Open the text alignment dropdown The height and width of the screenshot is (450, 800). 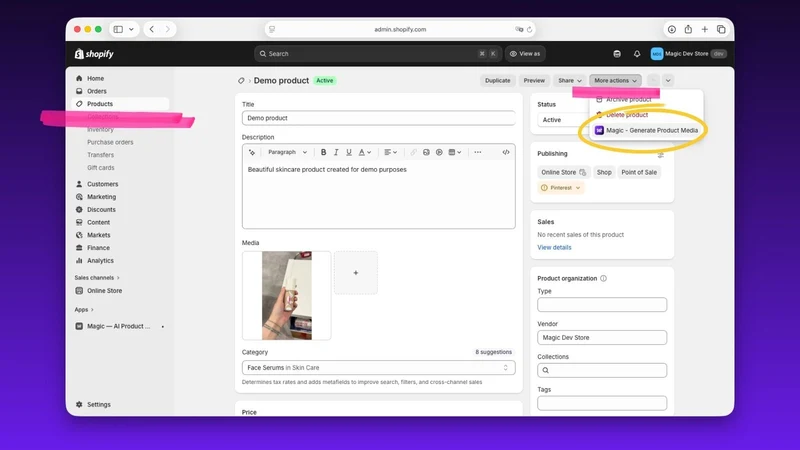click(x=390, y=153)
